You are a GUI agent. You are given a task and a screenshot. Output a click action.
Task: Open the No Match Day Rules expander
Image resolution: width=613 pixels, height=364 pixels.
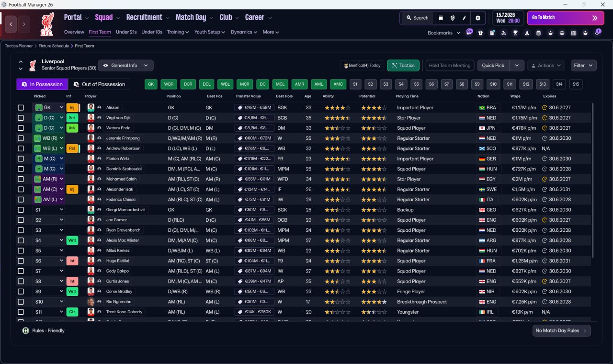point(561,330)
